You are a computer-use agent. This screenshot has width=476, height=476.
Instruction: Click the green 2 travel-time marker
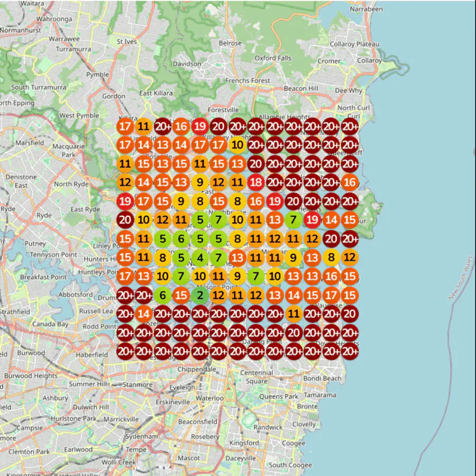point(200,295)
